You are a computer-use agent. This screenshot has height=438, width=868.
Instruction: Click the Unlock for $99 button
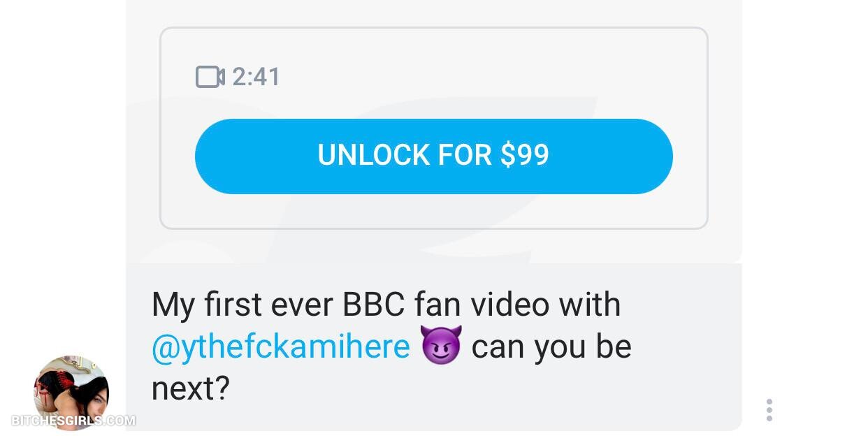[x=433, y=156]
